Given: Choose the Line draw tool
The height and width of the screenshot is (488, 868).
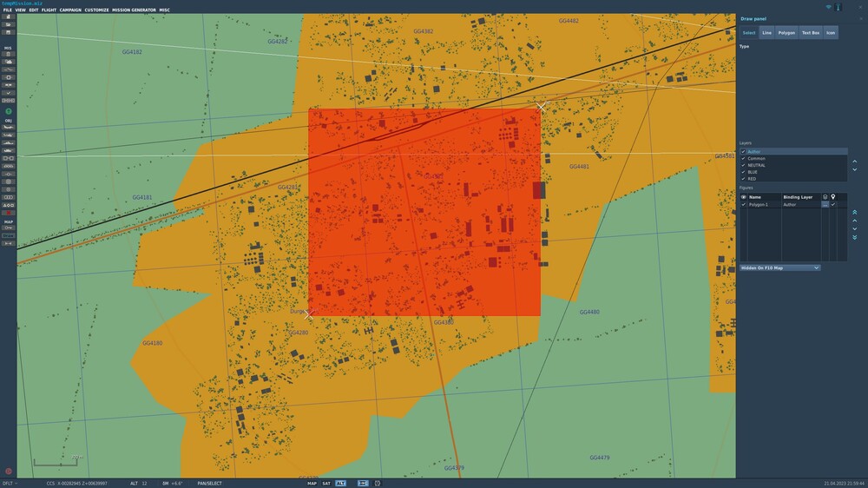Looking at the screenshot, I should point(766,33).
